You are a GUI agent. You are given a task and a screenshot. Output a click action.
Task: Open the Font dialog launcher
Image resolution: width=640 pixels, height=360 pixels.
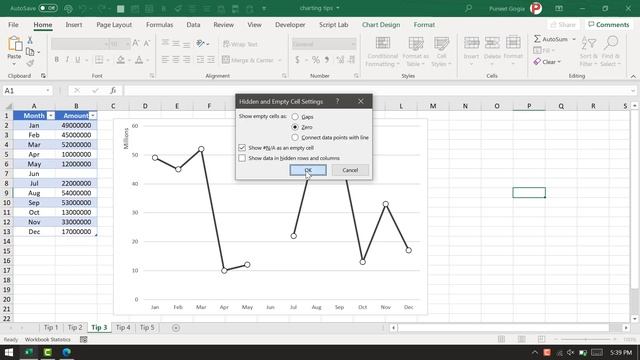152,76
